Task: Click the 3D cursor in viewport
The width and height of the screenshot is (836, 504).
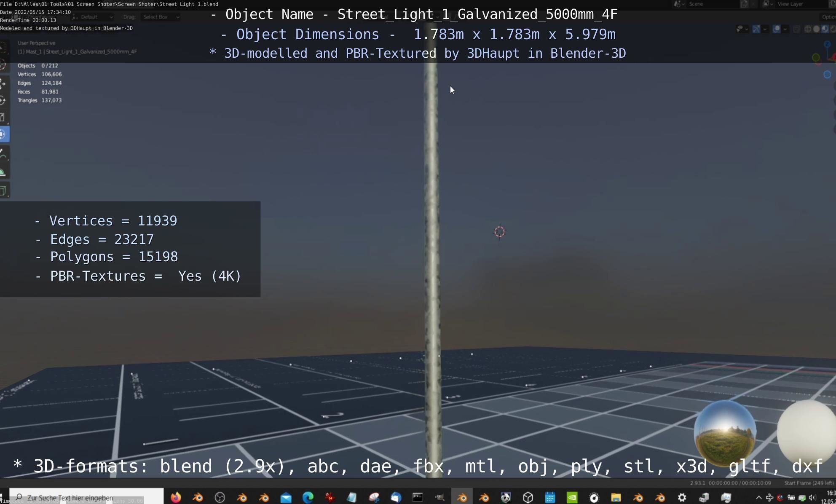Action: tap(499, 231)
